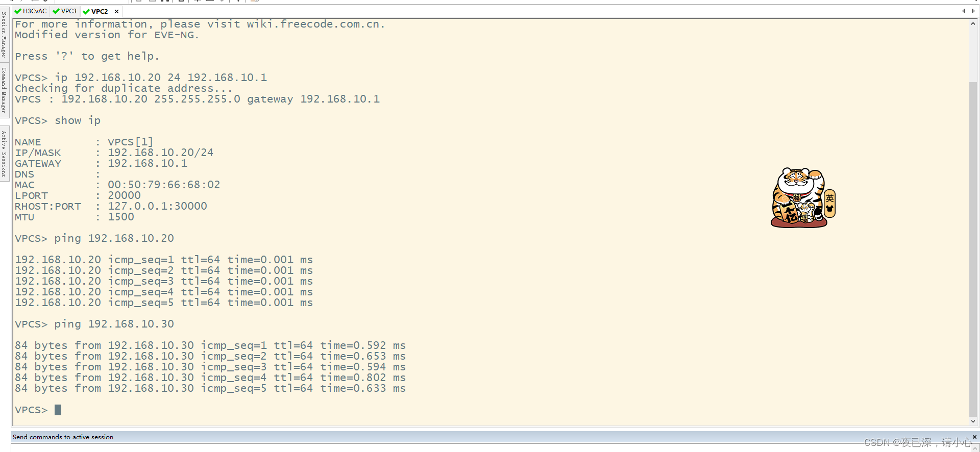Switch to the H3CvAC tab

click(x=34, y=11)
